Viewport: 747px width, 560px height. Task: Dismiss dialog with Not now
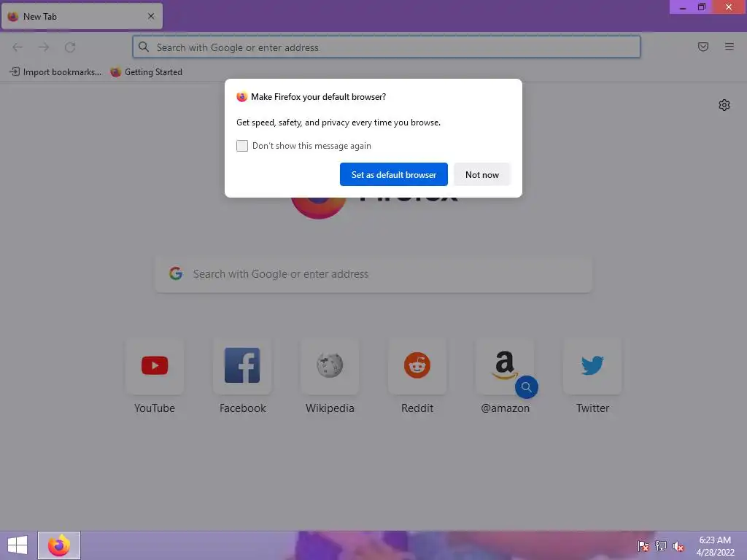(481, 174)
